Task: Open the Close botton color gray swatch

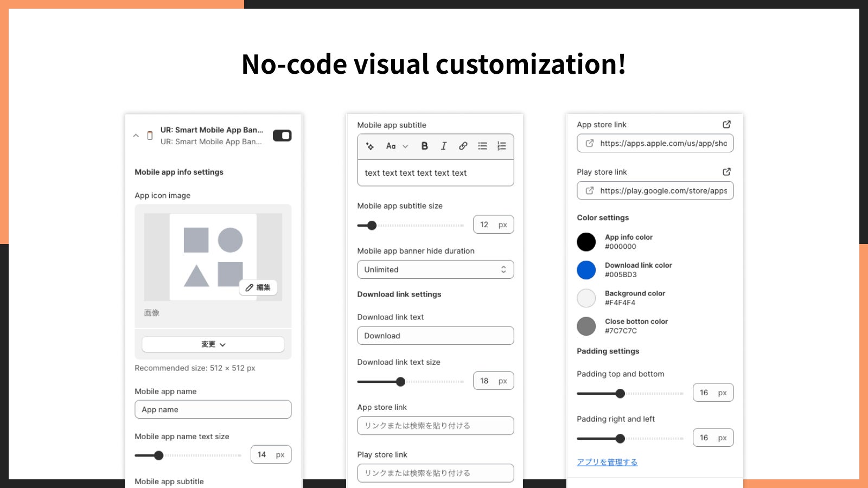Action: [586, 326]
